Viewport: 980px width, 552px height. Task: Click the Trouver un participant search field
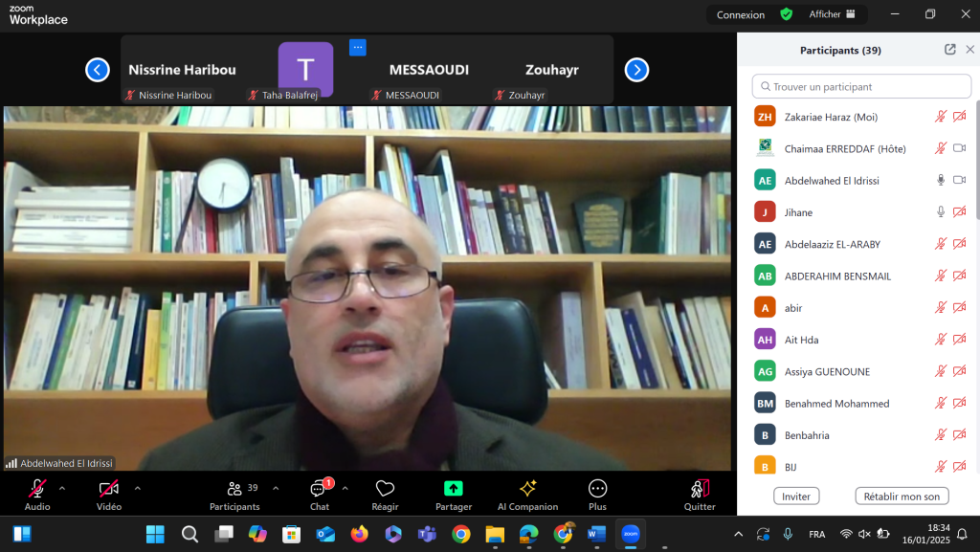coord(861,86)
